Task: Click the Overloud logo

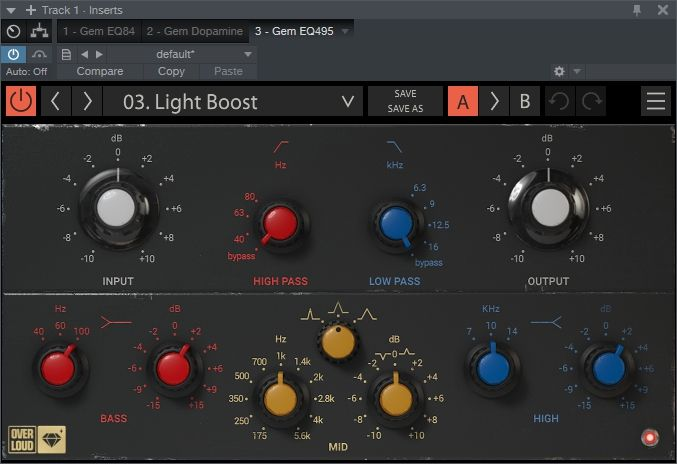Action: [22, 440]
